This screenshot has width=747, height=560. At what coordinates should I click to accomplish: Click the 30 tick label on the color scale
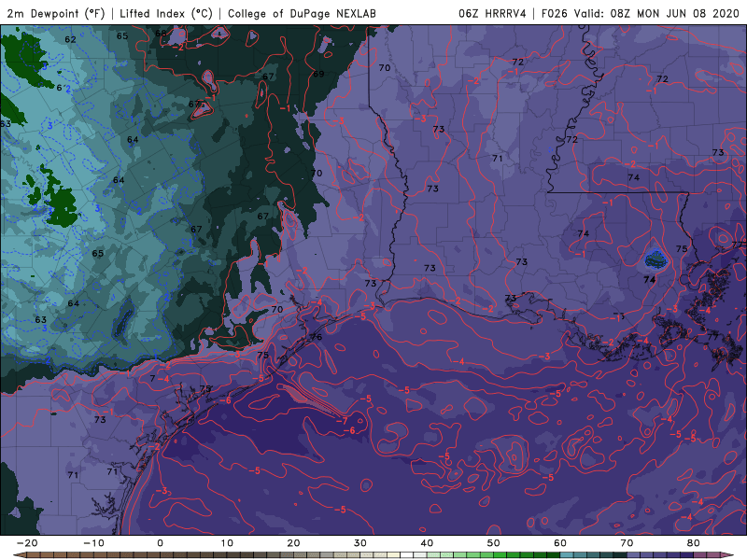[x=360, y=543]
